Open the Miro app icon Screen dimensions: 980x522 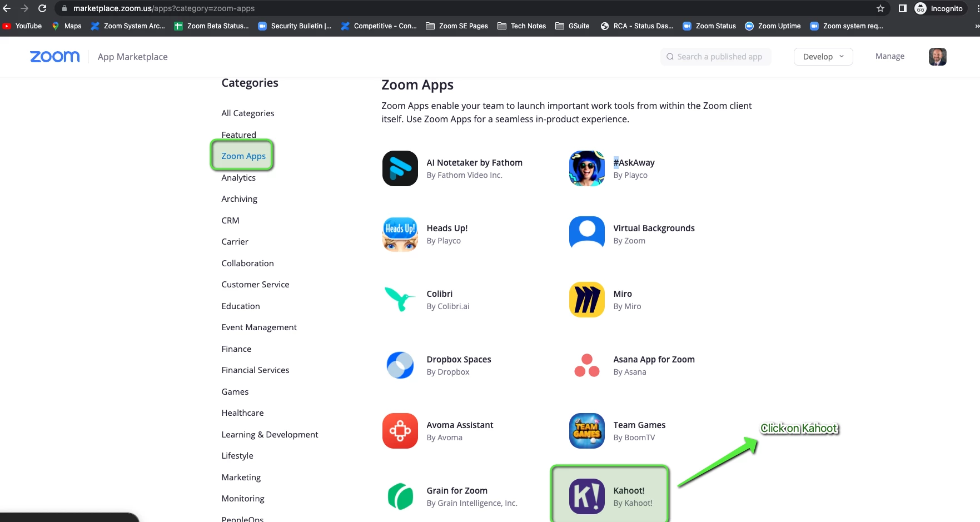pos(586,300)
